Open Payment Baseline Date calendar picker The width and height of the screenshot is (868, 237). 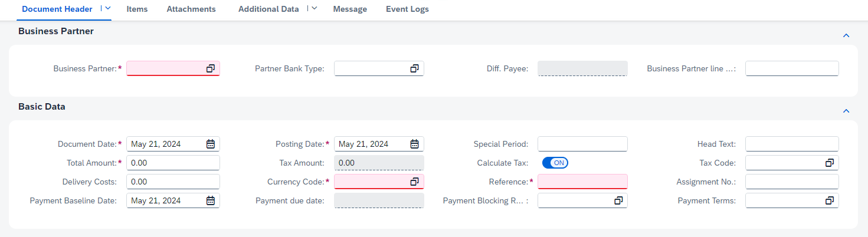211,200
